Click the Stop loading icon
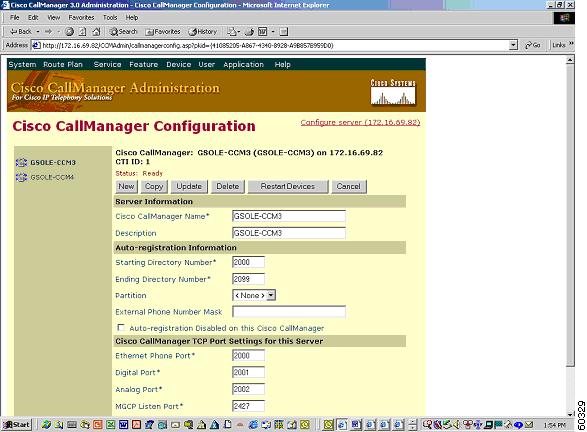 [69, 32]
